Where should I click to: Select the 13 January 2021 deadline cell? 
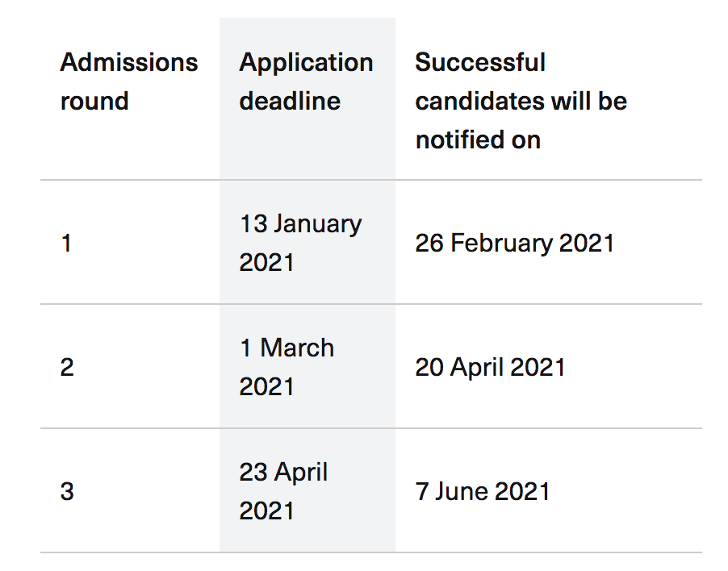point(300,243)
